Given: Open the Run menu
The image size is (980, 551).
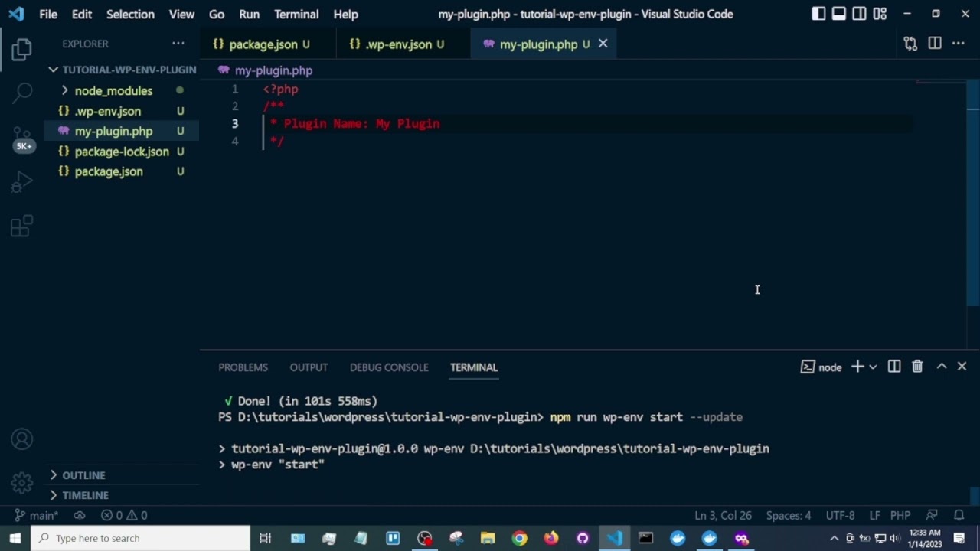Looking at the screenshot, I should coord(249,14).
